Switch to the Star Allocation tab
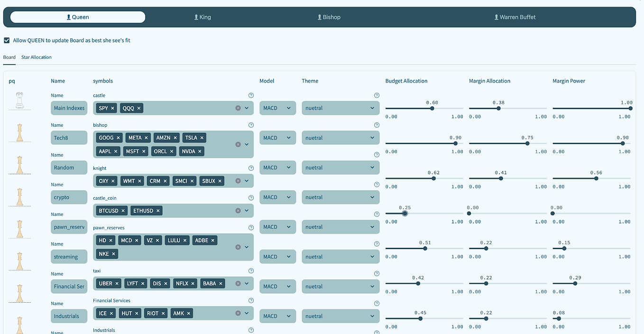Viewport: 644px width, 334px height. pos(36,57)
